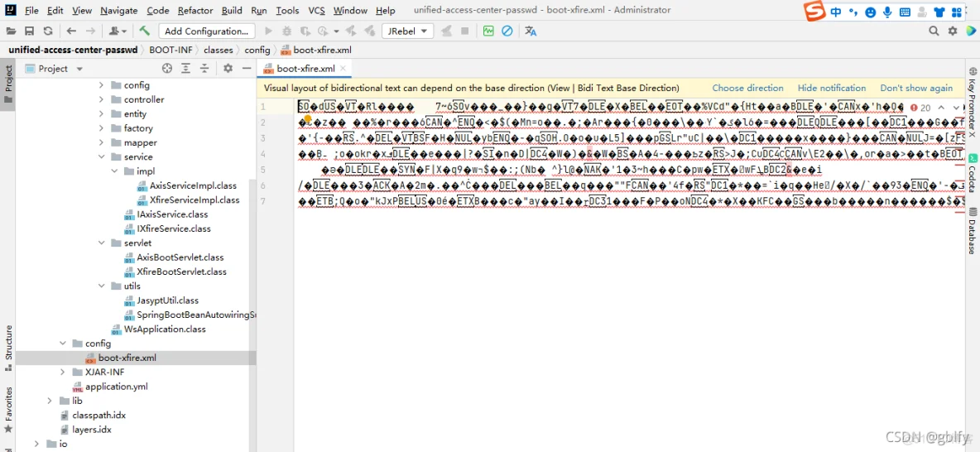Click BOOT-INF in the breadcrumb path
The width and height of the screenshot is (980, 452).
coord(171,50)
